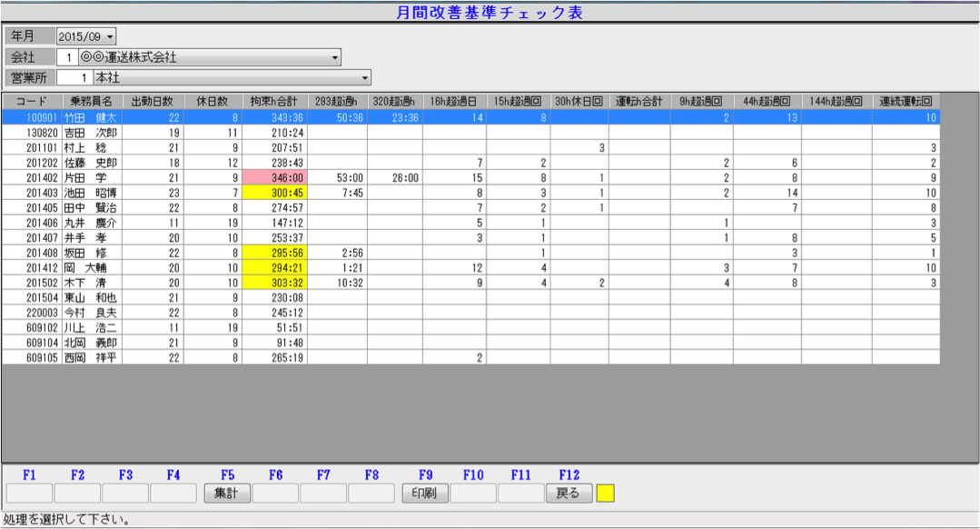Click the 51:51 拘束h合計 cell
980x529 pixels.
click(274, 327)
